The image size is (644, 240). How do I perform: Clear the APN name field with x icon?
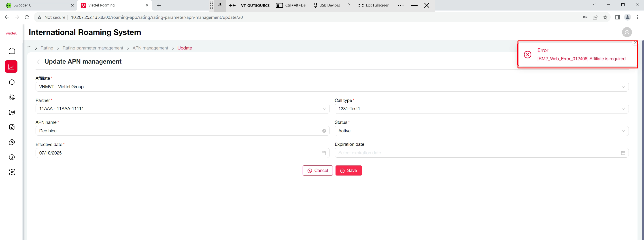coord(324,131)
